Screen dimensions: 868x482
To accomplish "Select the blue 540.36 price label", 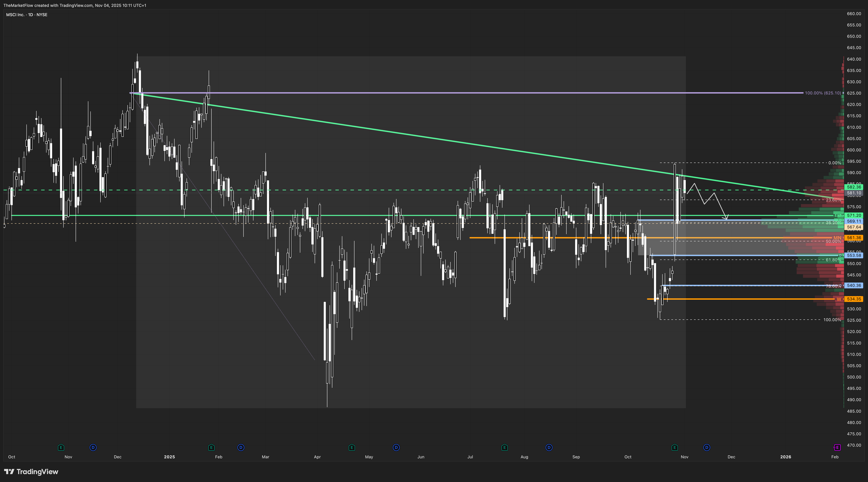I will tap(854, 285).
